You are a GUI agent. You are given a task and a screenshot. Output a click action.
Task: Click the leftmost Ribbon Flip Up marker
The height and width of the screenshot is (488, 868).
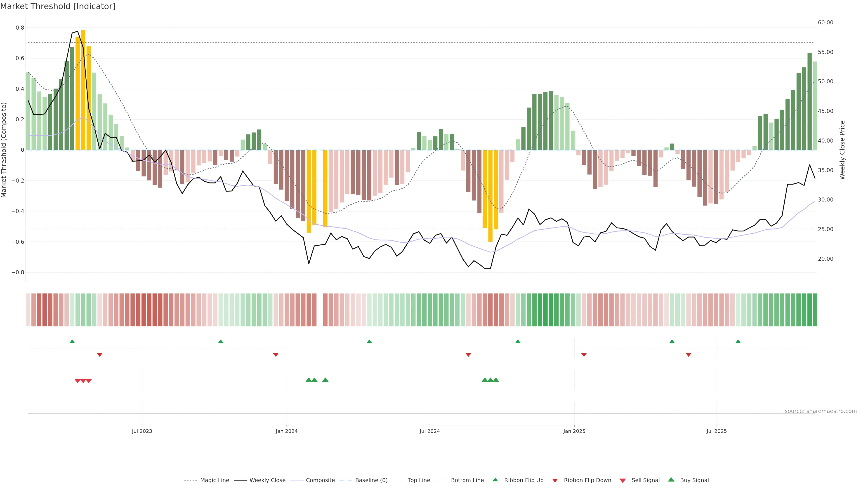point(72,342)
